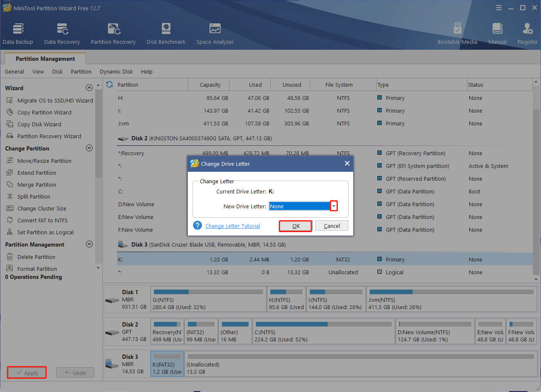Open the Change Letter Tutorial link
Image resolution: width=541 pixels, height=392 pixels.
(232, 226)
